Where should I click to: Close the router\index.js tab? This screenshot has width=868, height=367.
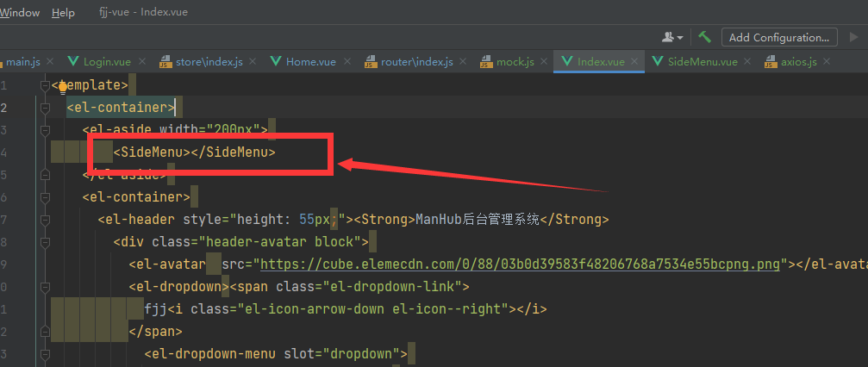[464, 61]
